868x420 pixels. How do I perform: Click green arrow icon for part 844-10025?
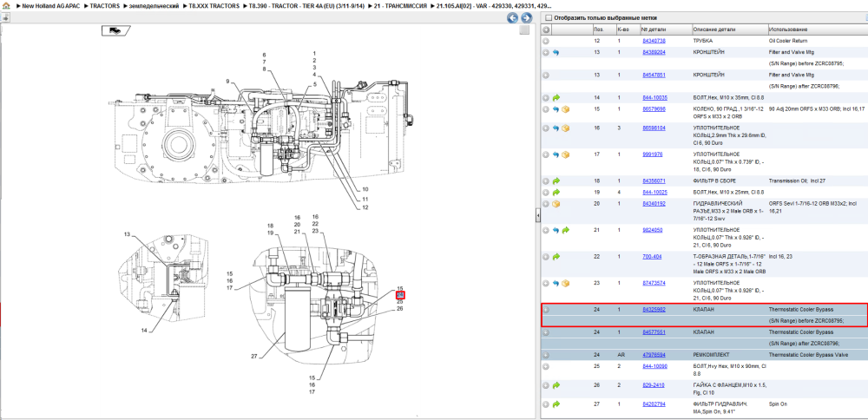(x=556, y=192)
